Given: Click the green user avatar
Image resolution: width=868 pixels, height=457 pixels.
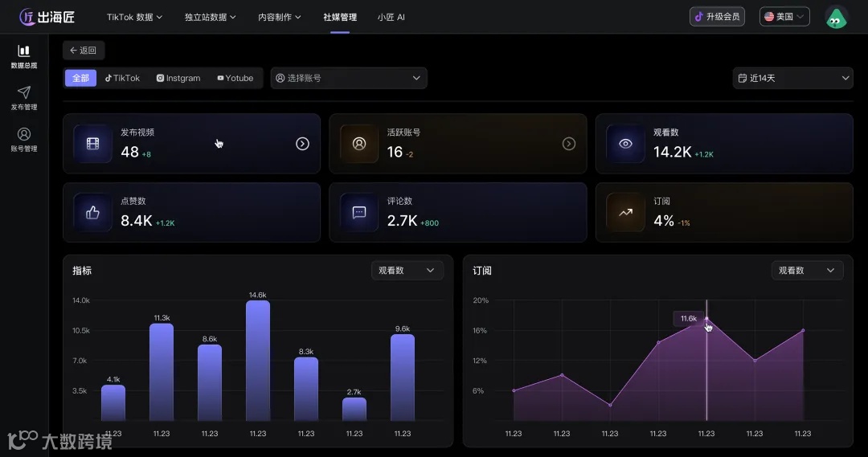Looking at the screenshot, I should click(836, 17).
